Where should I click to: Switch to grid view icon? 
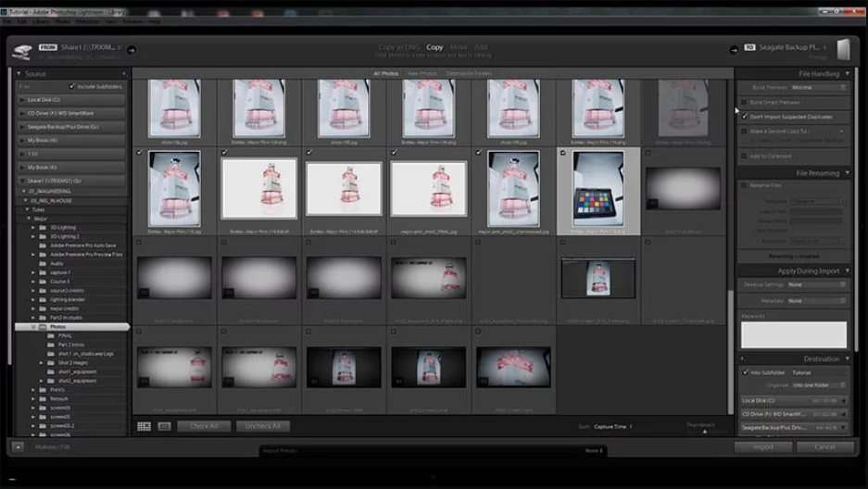(144, 426)
